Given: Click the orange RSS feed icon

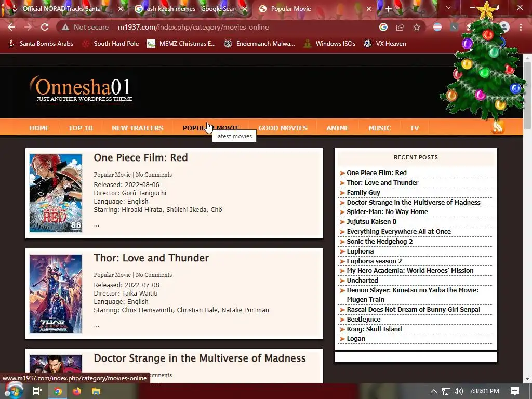Looking at the screenshot, I should (497, 127).
